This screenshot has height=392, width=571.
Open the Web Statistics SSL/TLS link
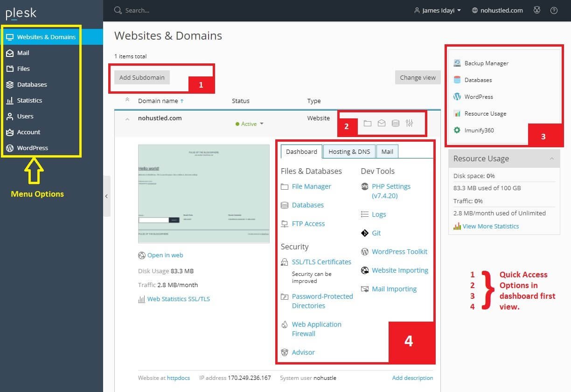[179, 299]
